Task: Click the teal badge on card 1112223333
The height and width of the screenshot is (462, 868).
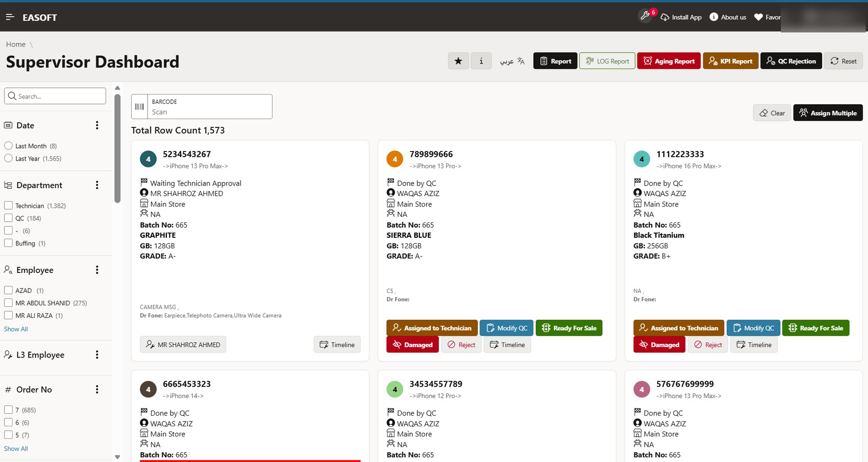Action: [x=642, y=159]
